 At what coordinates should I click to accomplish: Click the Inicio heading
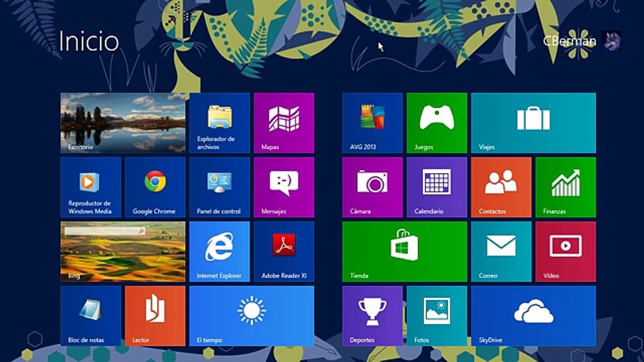tap(89, 41)
